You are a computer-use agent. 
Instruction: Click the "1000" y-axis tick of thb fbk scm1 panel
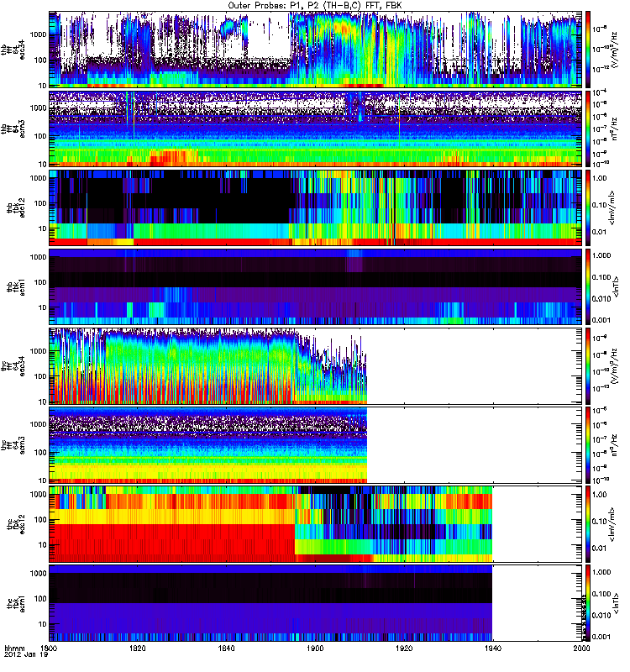pyautogui.click(x=39, y=257)
